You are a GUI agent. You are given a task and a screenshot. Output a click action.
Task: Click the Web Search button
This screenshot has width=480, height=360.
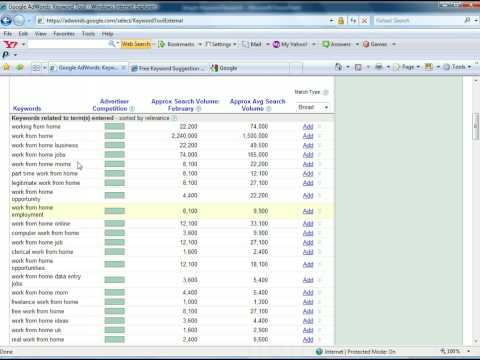click(x=136, y=44)
